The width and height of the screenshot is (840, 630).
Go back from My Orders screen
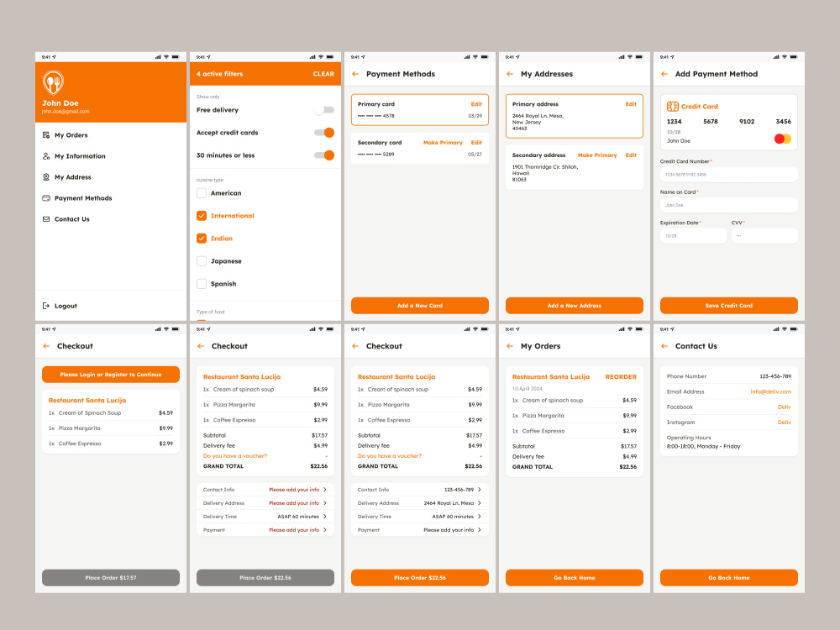pos(510,346)
